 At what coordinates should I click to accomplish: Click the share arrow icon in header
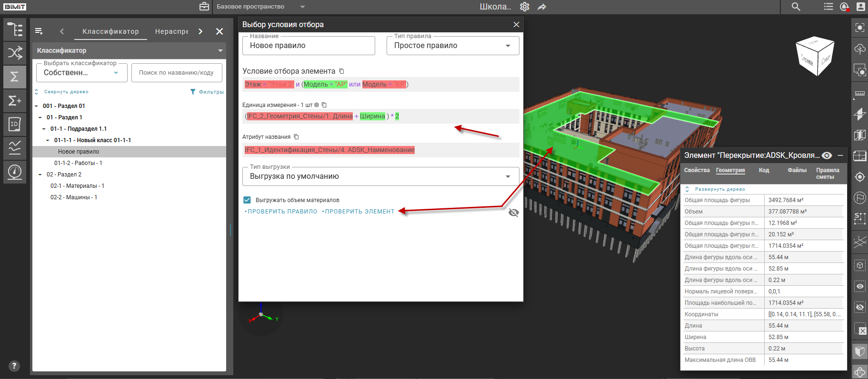point(542,7)
